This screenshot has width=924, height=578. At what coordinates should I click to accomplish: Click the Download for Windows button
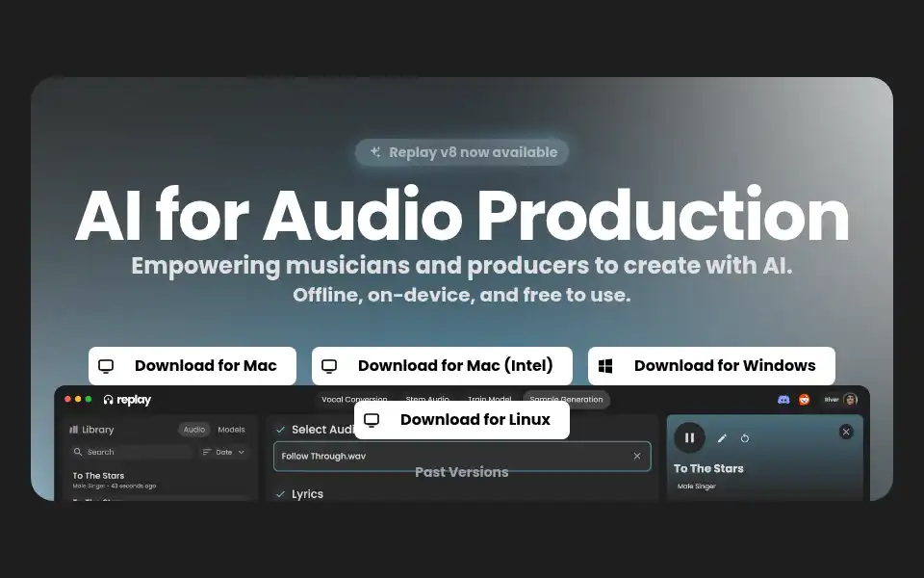(711, 366)
